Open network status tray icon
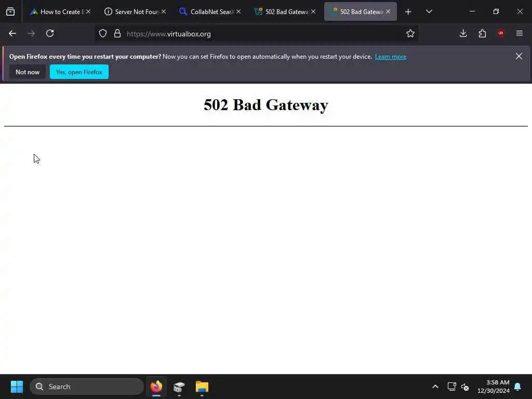 [x=451, y=387]
